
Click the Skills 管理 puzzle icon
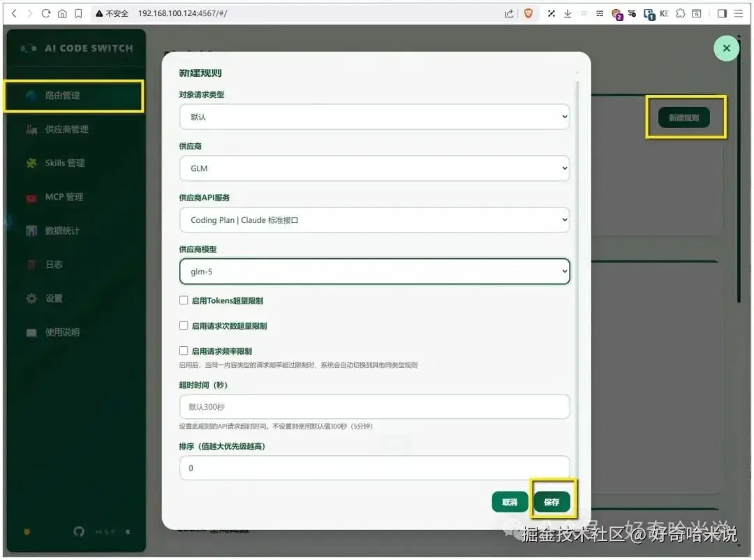coord(31,163)
